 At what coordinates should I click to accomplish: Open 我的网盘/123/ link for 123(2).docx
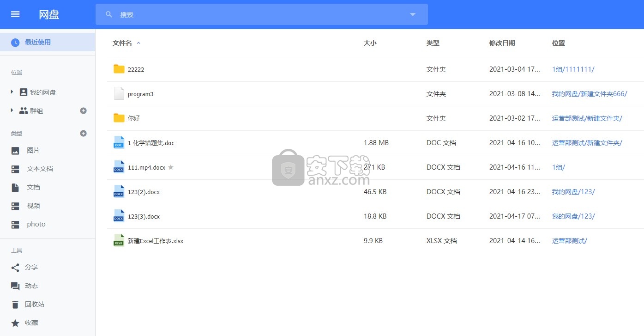[x=573, y=192]
